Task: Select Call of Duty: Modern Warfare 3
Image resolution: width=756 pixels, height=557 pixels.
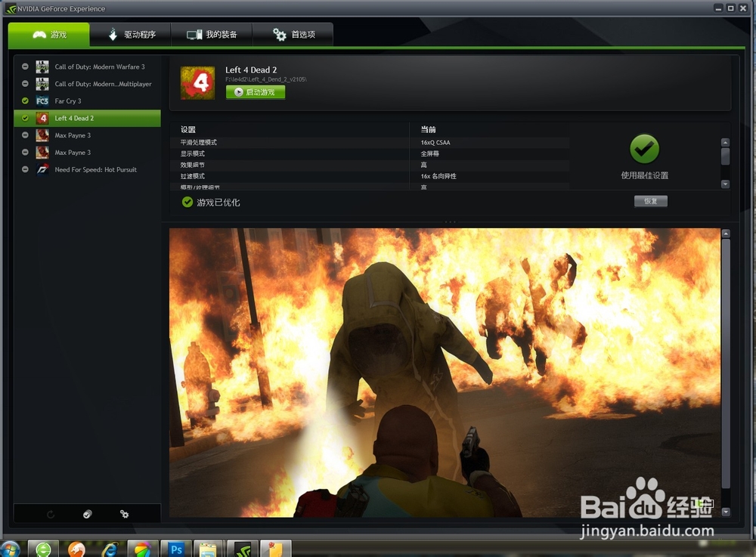Action: [x=87, y=67]
